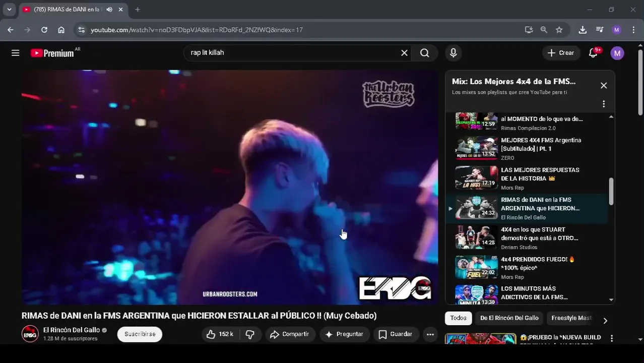This screenshot has width=644, height=363.
Task: Subscribe with the Suscribirse button
Action: tap(140, 334)
